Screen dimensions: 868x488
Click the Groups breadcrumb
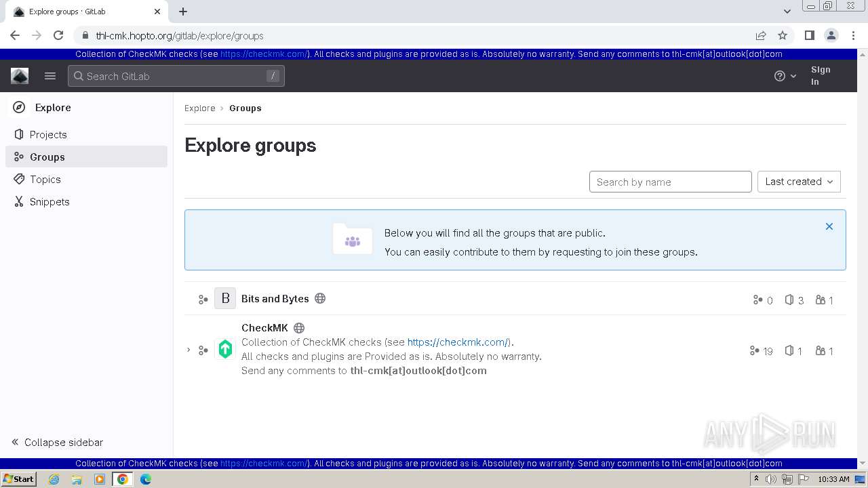click(245, 108)
